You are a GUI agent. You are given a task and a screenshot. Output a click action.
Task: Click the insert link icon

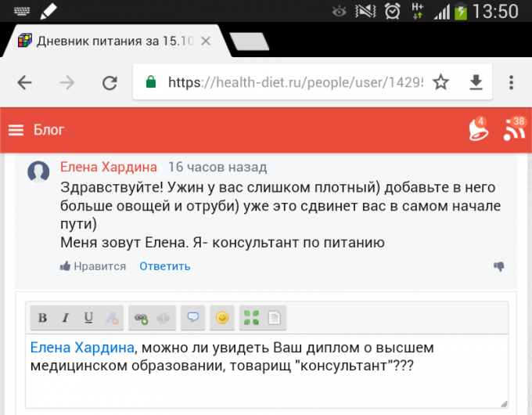pyautogui.click(x=141, y=317)
